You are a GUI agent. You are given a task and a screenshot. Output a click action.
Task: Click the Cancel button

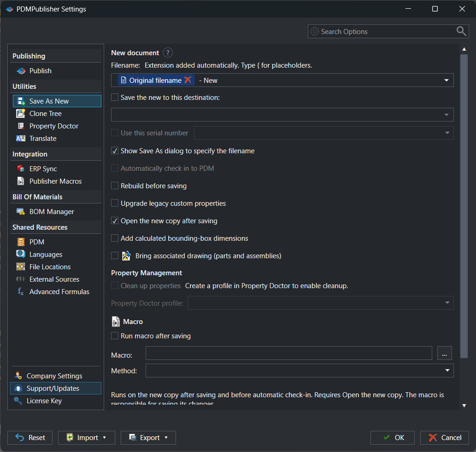pos(444,437)
